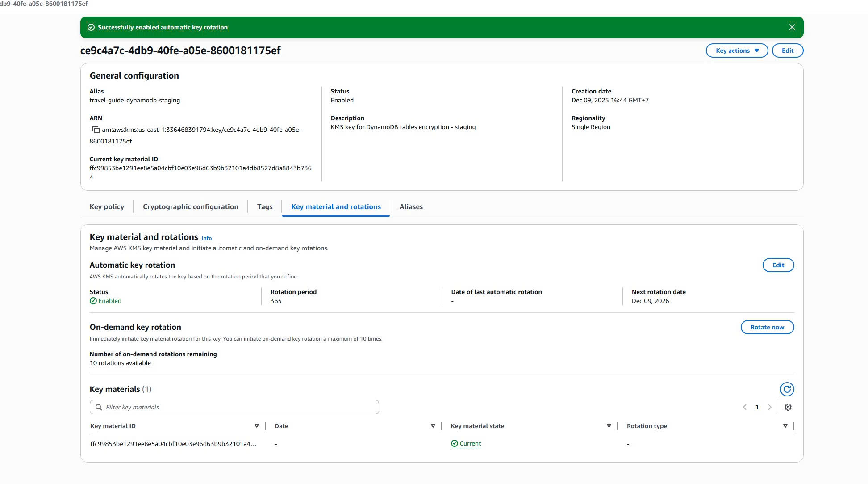Sort by Rotation type column
868x484 pixels.
coord(785,426)
